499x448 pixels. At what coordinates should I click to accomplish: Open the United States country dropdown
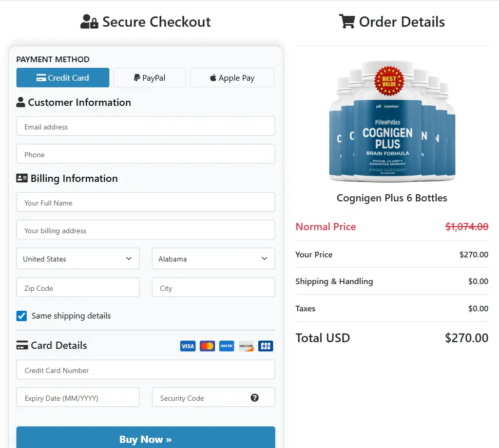click(78, 258)
